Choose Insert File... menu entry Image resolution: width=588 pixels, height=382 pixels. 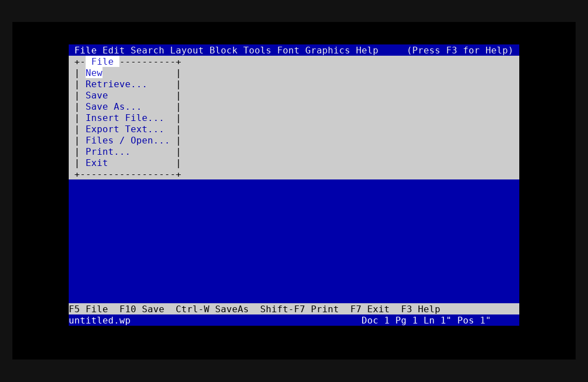(x=125, y=118)
